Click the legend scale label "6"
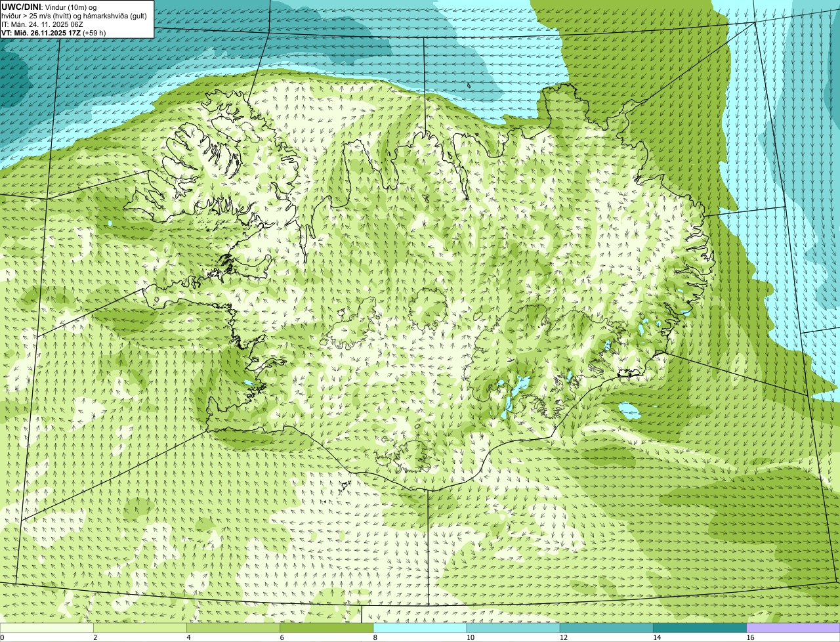The width and height of the screenshot is (840, 642). click(x=282, y=637)
